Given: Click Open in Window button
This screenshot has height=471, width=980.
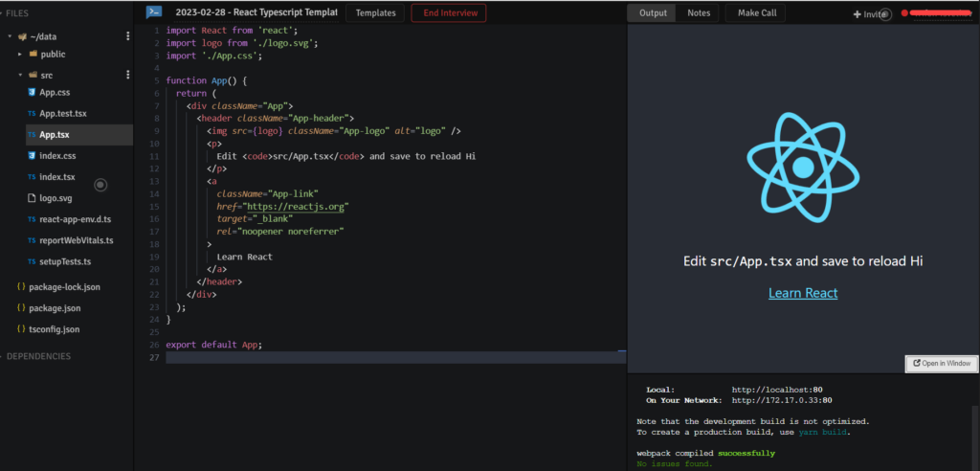Looking at the screenshot, I should click(942, 364).
